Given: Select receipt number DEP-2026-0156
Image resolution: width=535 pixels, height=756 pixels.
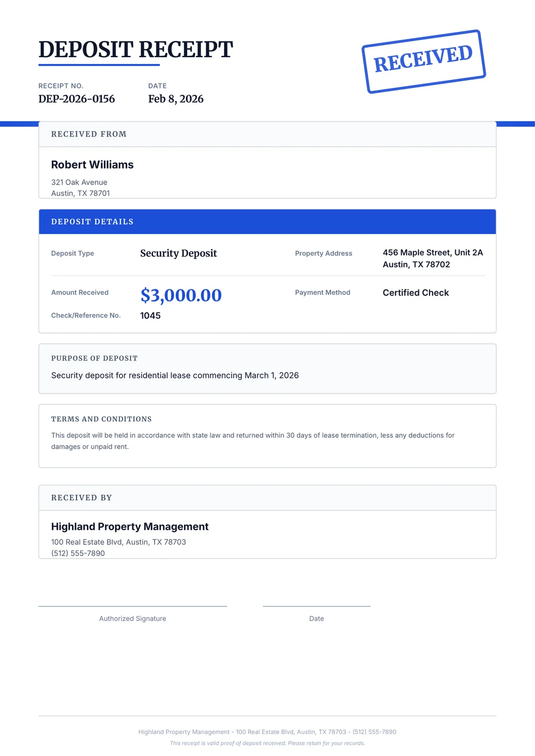Looking at the screenshot, I should coord(77,99).
